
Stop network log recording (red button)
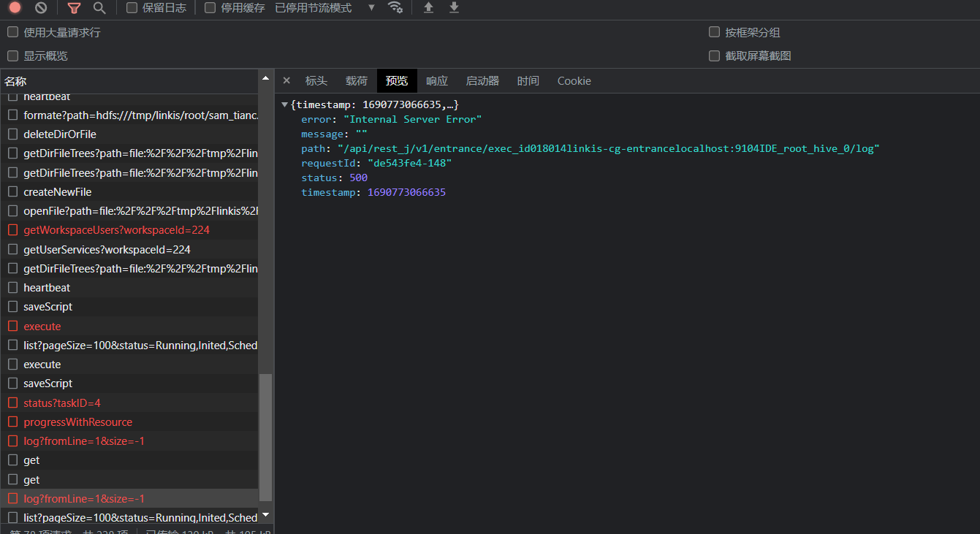[x=15, y=8]
